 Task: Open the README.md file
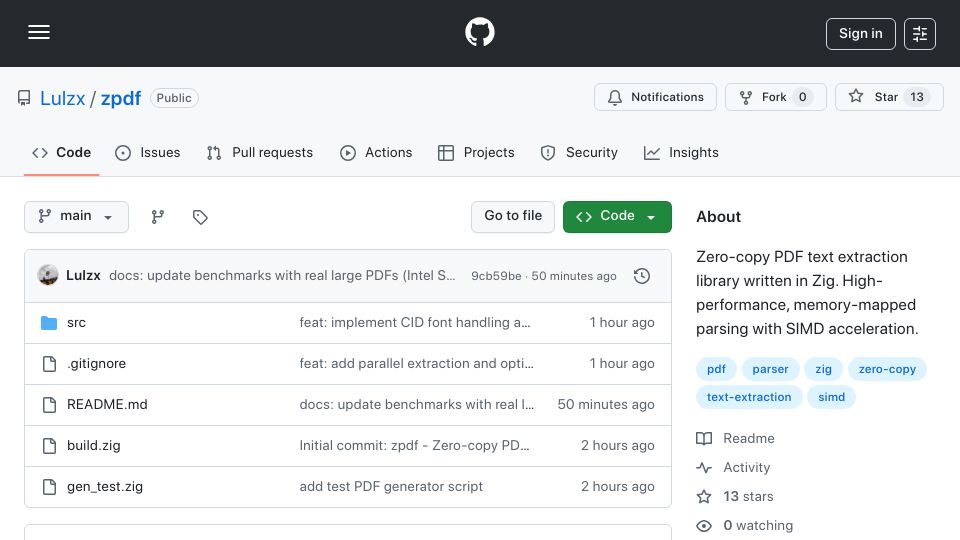tap(107, 405)
